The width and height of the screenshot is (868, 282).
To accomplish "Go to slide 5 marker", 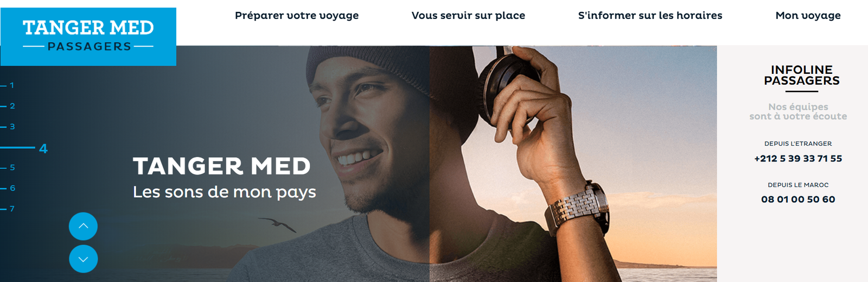I will [x=8, y=168].
